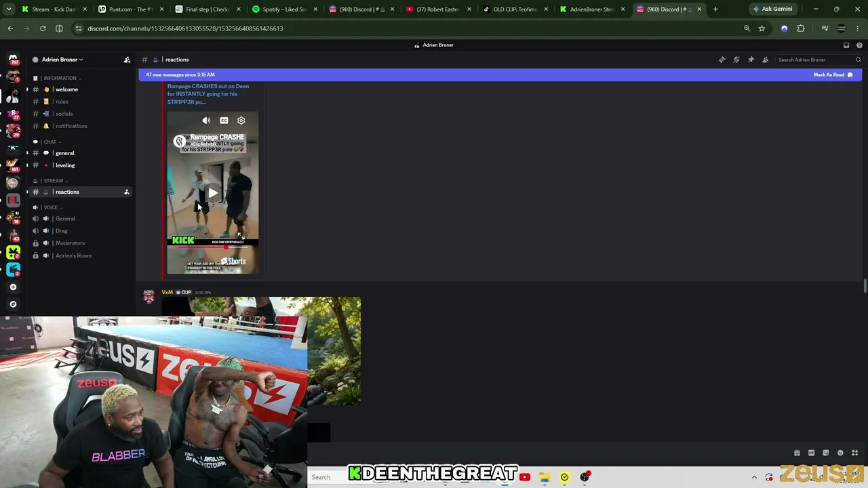Open video settings gear on the Rampage clip
Viewport: 868px width, 488px height.
point(241,121)
